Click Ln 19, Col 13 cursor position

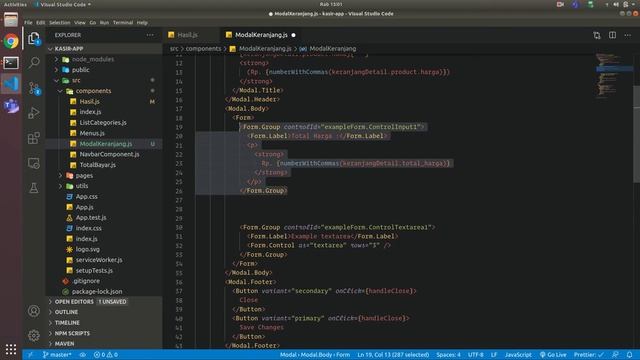pyautogui.click(x=393, y=355)
